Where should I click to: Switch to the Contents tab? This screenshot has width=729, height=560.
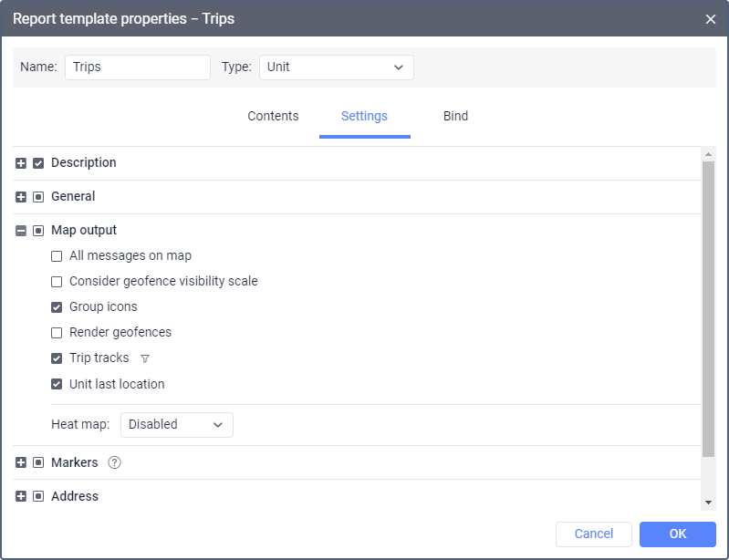(273, 117)
